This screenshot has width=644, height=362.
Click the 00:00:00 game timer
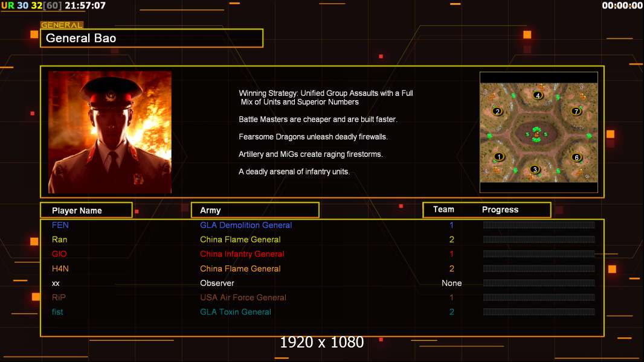[622, 5]
